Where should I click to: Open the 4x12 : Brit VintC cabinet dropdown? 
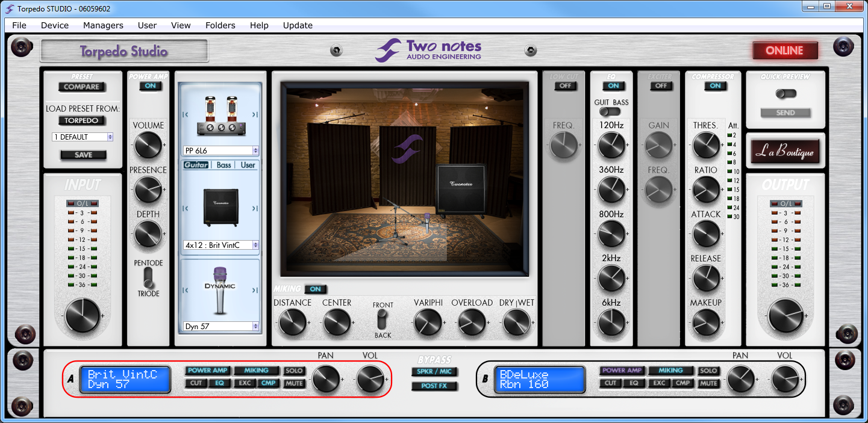tap(221, 245)
